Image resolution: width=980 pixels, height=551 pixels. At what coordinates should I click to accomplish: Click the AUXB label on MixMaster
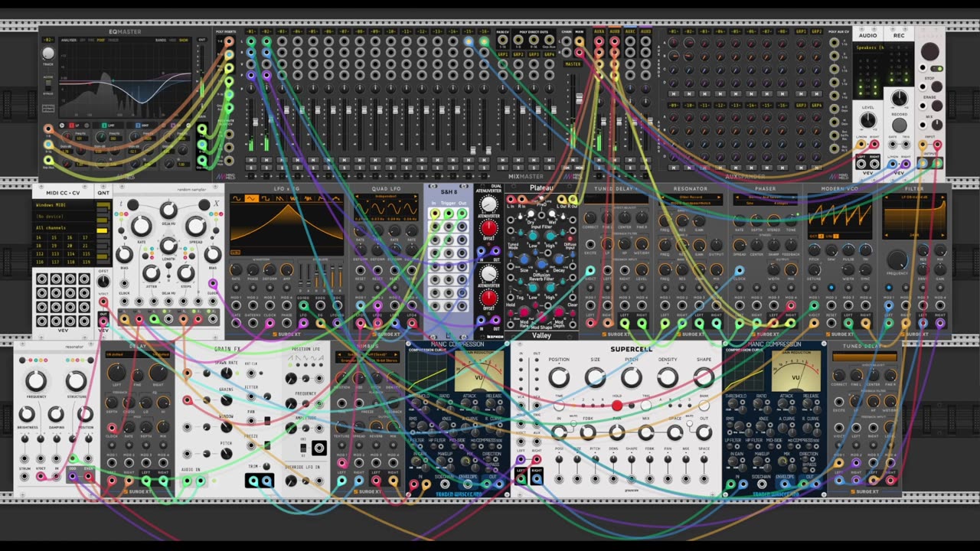tap(615, 32)
